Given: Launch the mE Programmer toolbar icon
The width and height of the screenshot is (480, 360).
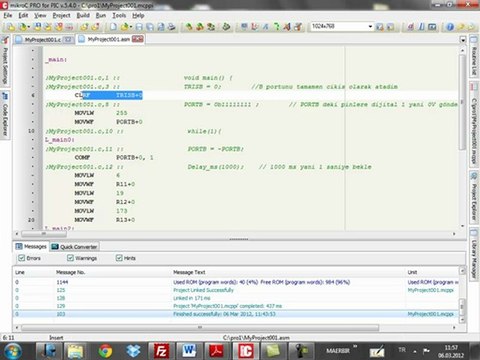Looking at the screenshot, I should [x=226, y=27].
